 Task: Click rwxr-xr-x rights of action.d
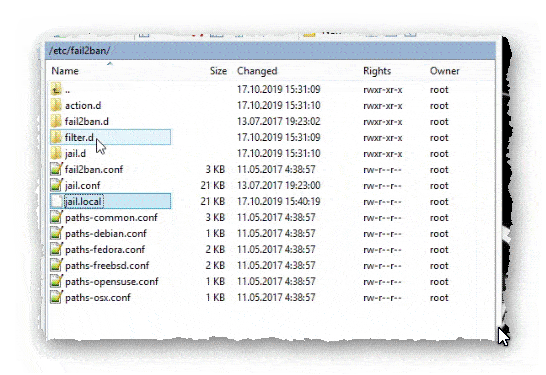pyautogui.click(x=383, y=106)
